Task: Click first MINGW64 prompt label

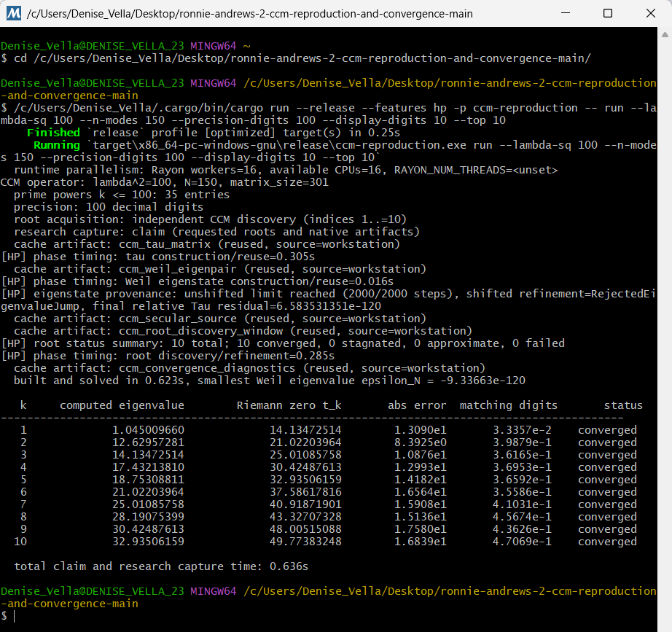Action: 214,45
